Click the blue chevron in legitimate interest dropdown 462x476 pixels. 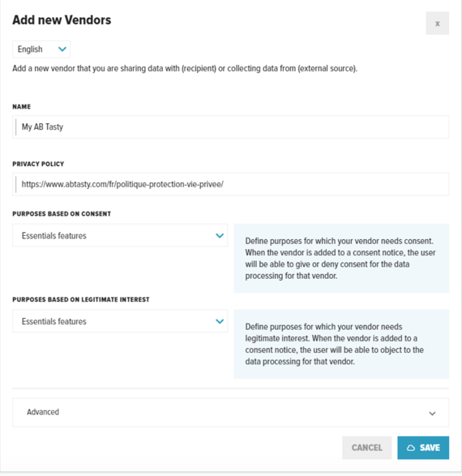pyautogui.click(x=220, y=321)
